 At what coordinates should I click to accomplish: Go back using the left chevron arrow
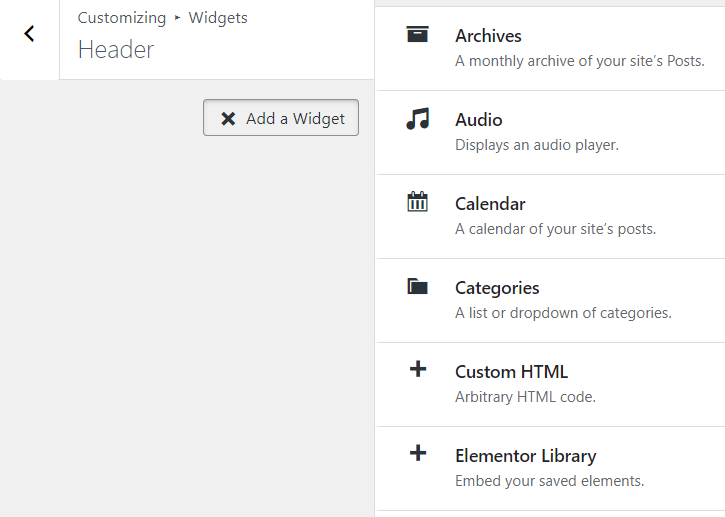pyautogui.click(x=29, y=34)
